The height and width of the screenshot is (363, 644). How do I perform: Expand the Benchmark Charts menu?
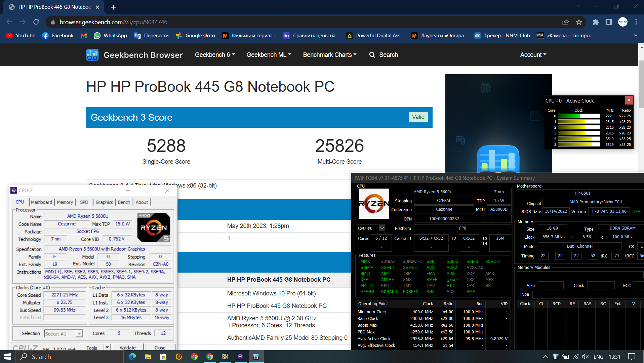[330, 55]
